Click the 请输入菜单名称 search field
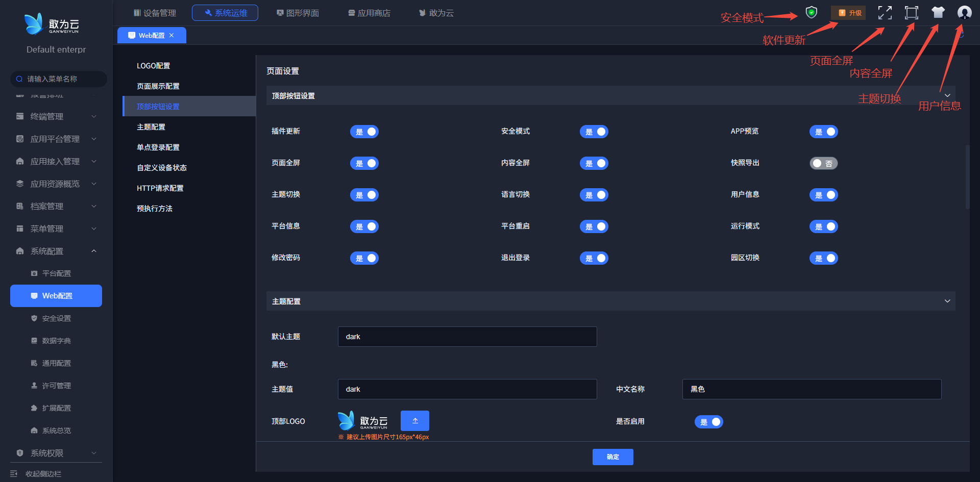The image size is (980, 482). [x=59, y=79]
